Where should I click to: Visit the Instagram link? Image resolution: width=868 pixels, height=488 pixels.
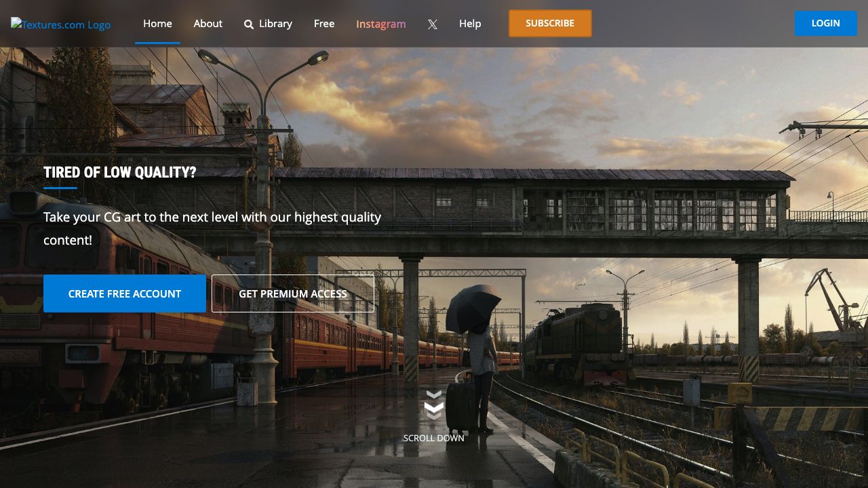tap(381, 24)
